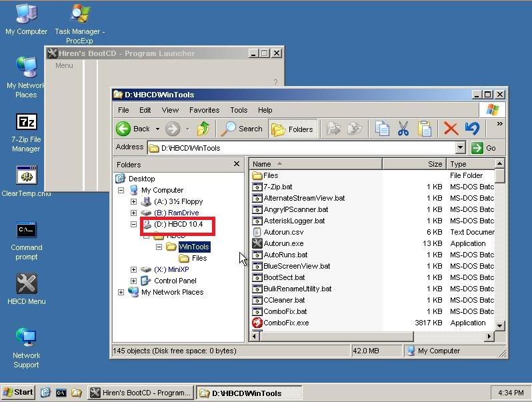Open My Network Places desktop icon
532x402 pixels.
26,77
